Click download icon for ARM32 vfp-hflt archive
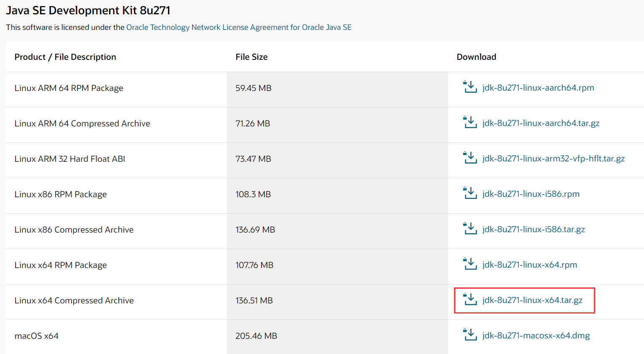 click(x=470, y=158)
